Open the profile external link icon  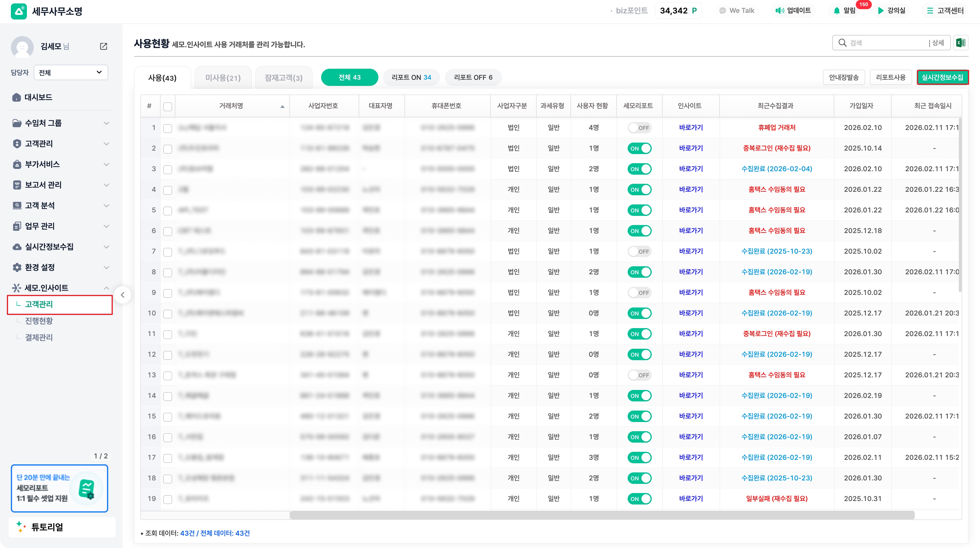(x=104, y=46)
